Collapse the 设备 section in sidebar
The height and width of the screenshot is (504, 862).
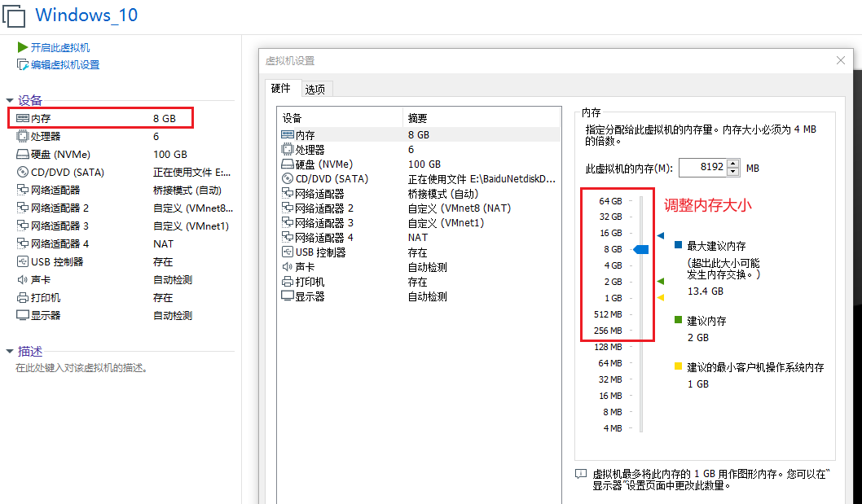click(9, 101)
